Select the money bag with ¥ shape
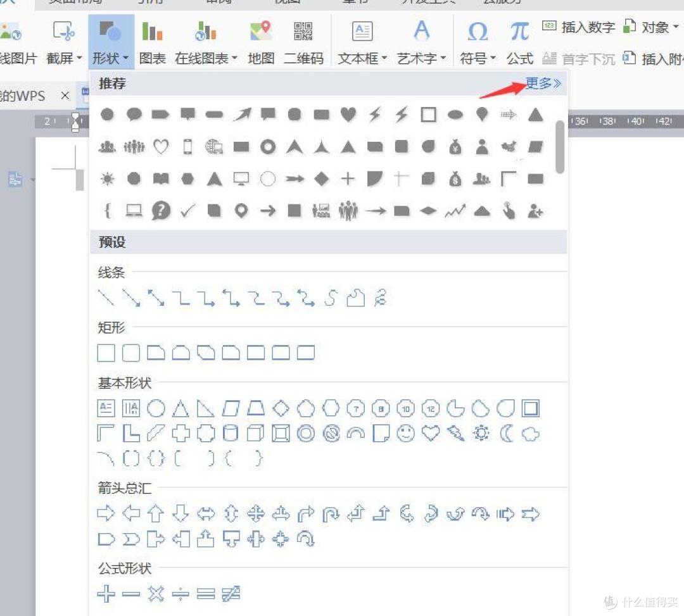This screenshot has width=684, height=616. tap(455, 146)
